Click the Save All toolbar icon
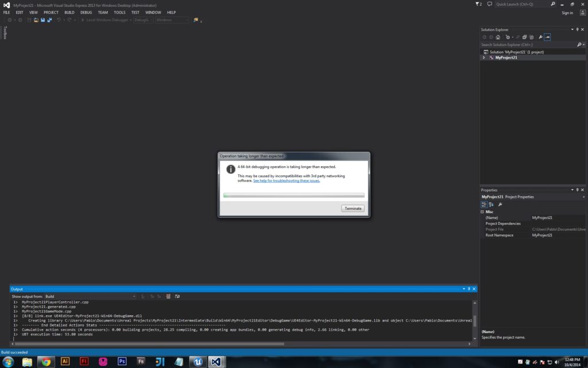Viewport: 588px width, 368px height. tap(49, 20)
